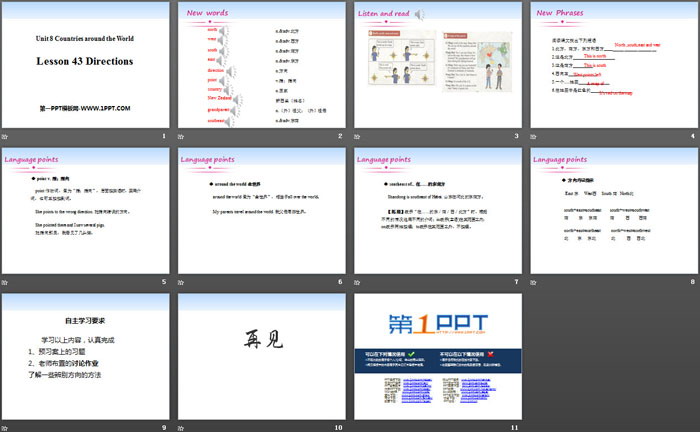The height and width of the screenshot is (432, 700).
Task: Click the Unit 8 Countries around the World text
Action: coord(85,38)
